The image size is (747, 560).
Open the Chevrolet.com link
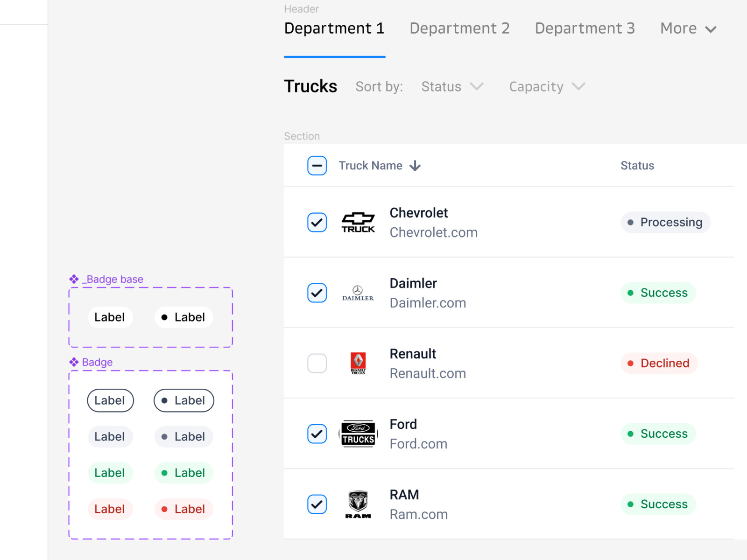[x=433, y=232]
